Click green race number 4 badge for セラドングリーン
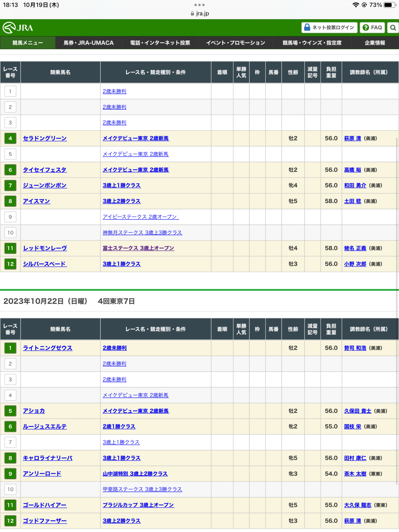Viewport: 399px width, 532px height. pyautogui.click(x=10, y=138)
